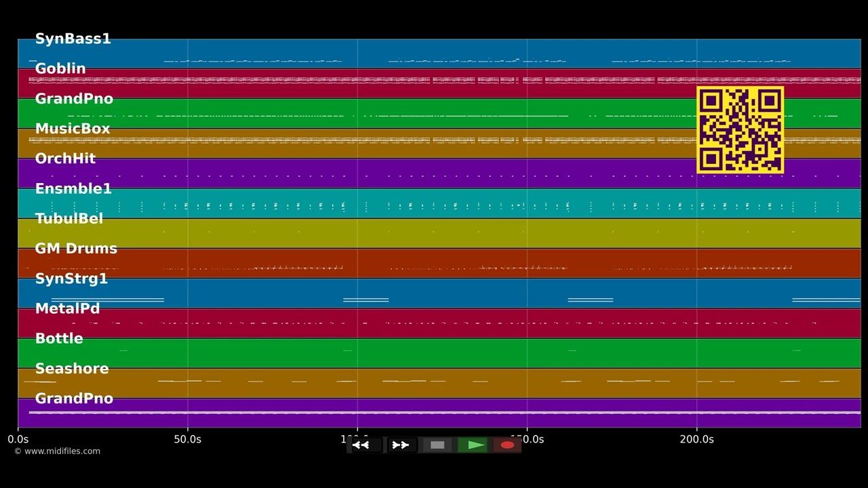This screenshot has height=488, width=868.
Task: Select the SynBass1 track label
Action: [73, 39]
